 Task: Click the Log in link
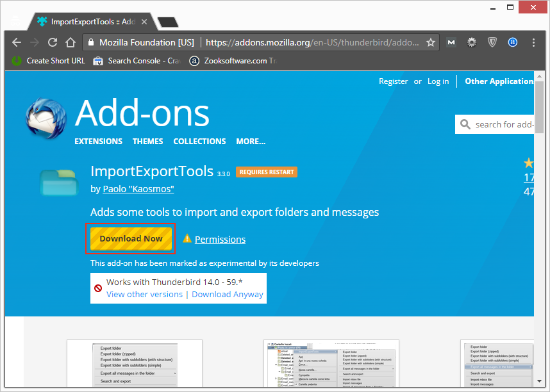tap(438, 81)
